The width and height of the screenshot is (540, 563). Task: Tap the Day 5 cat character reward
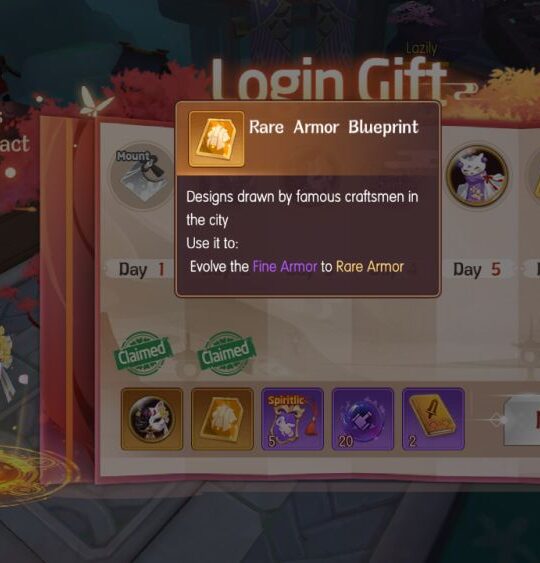477,176
